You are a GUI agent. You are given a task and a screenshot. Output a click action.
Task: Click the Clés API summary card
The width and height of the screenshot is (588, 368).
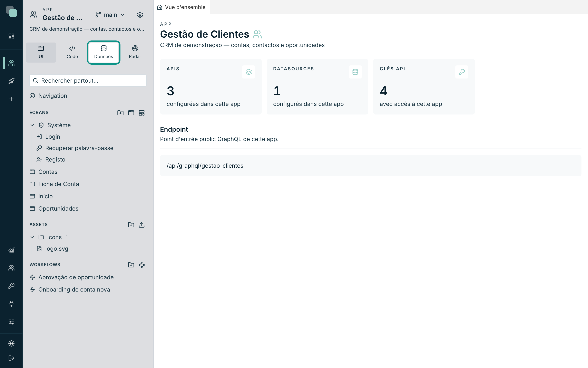coord(424,87)
